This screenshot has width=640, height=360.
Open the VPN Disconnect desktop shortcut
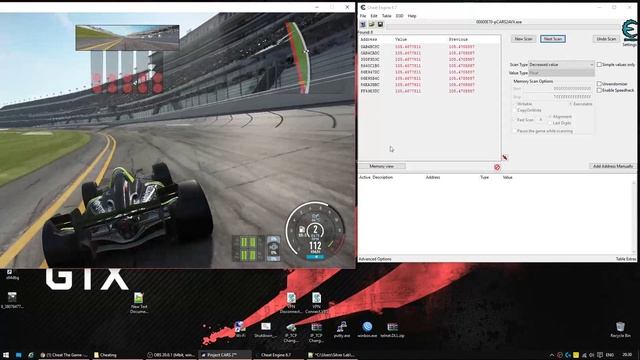pos(291,302)
